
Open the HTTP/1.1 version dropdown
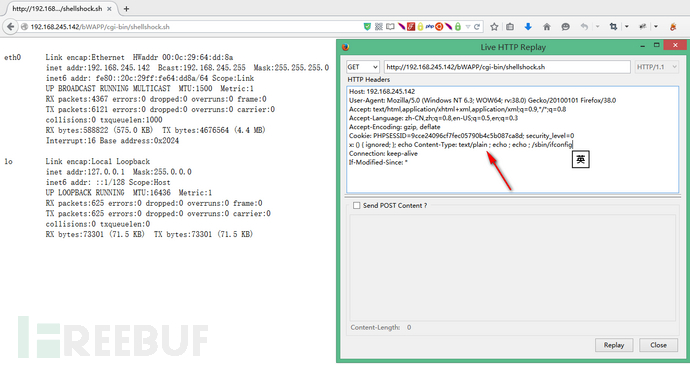[x=656, y=67]
